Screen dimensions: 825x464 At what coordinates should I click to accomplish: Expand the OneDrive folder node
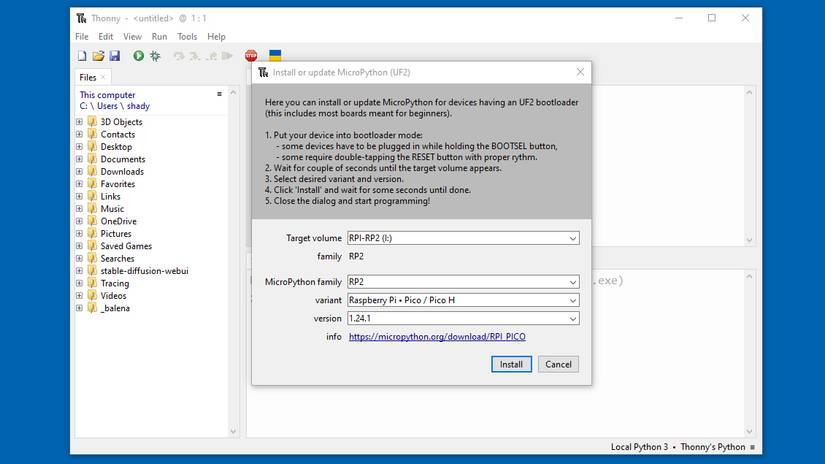tap(79, 221)
